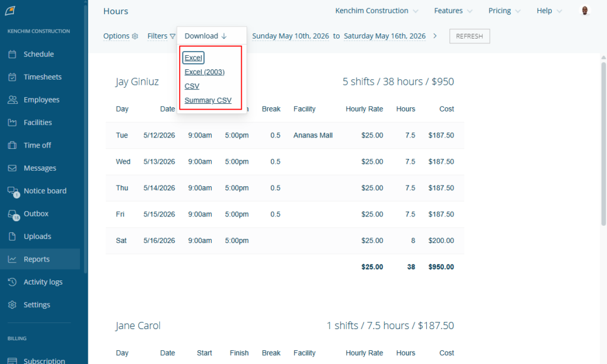Screen dimensions: 607x364
Task: Pick start date Sunday May 10th, 2026
Action: 290,36
